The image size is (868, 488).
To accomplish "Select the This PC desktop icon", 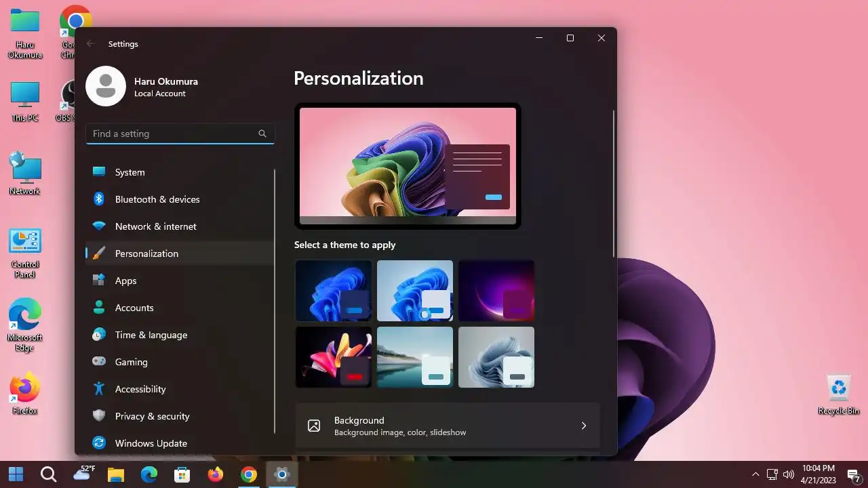I will (x=25, y=102).
